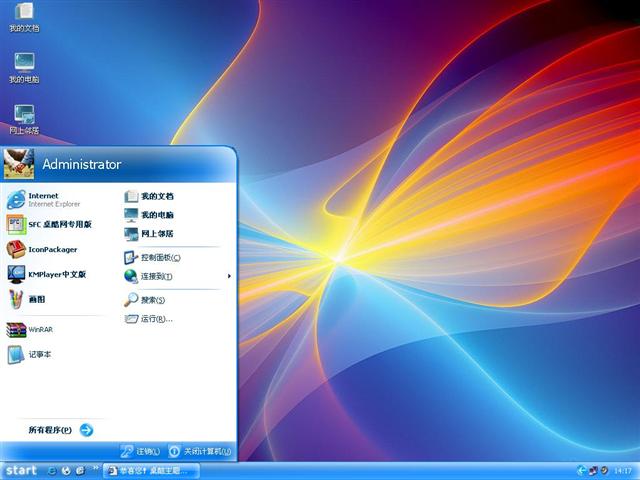Expand Quick Launch overflow chevron
Image resolution: width=640 pixels, height=480 pixels.
pos(96,468)
